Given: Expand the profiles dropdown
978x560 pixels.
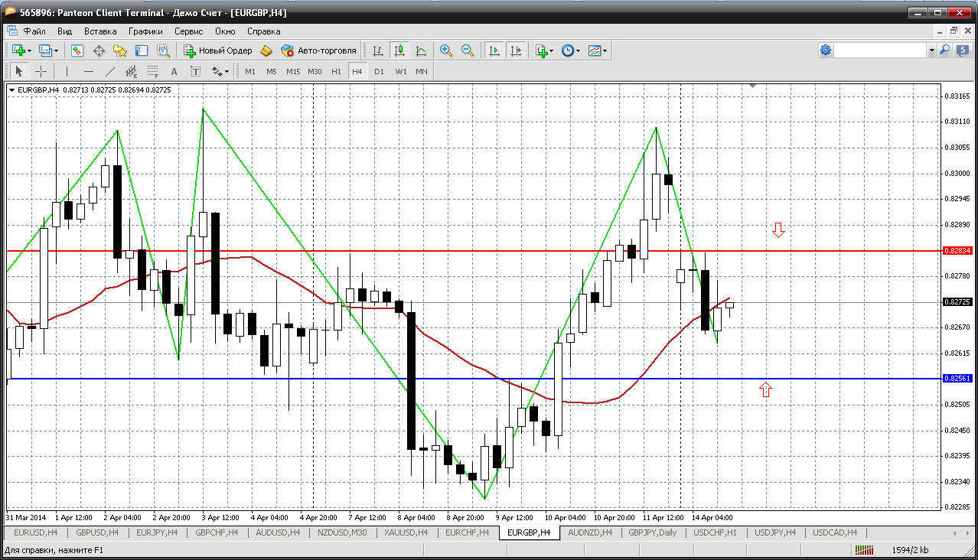Looking at the screenshot, I should tap(57, 50).
